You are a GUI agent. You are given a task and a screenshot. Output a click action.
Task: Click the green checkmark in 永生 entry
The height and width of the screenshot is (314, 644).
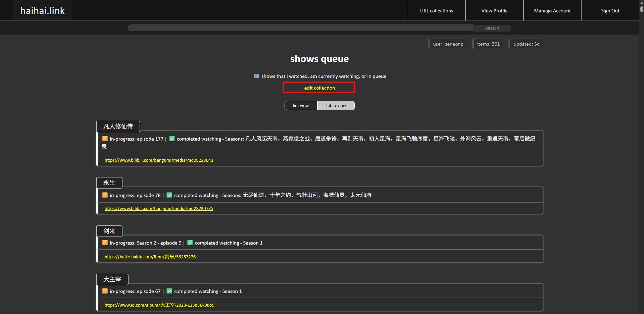point(169,195)
